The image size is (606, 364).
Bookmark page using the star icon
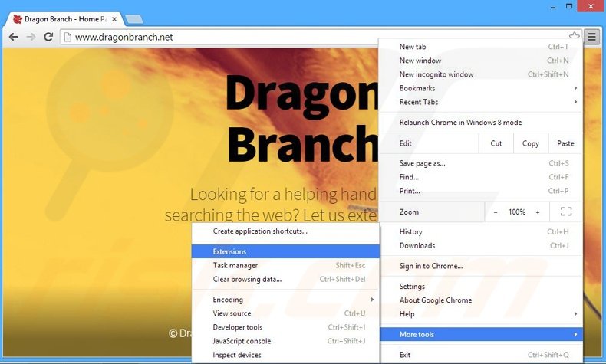point(575,35)
